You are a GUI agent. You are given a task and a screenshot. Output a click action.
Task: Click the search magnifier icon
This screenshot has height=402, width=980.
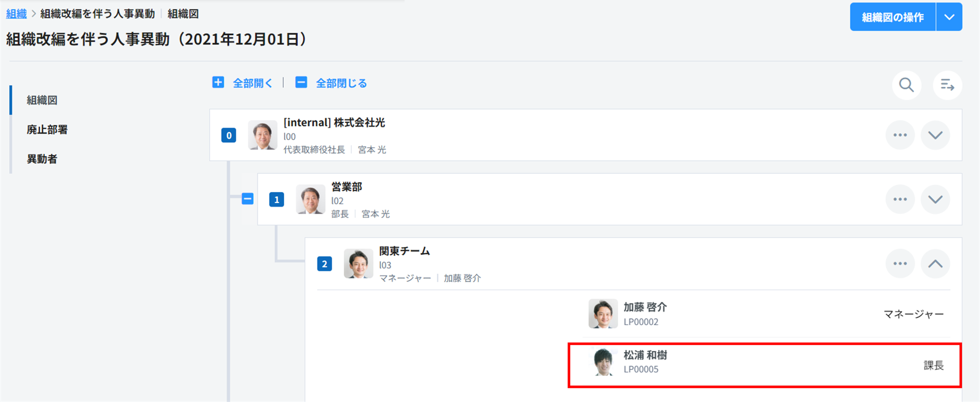(x=906, y=85)
